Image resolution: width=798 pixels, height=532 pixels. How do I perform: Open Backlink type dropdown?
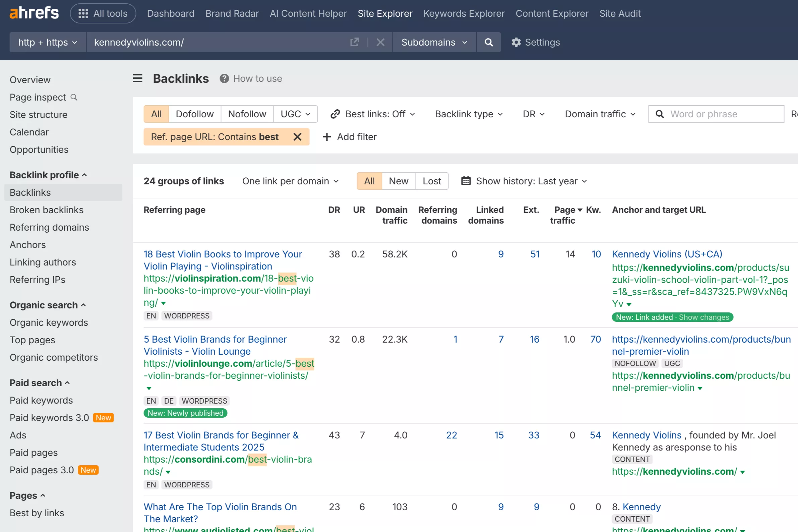click(469, 114)
